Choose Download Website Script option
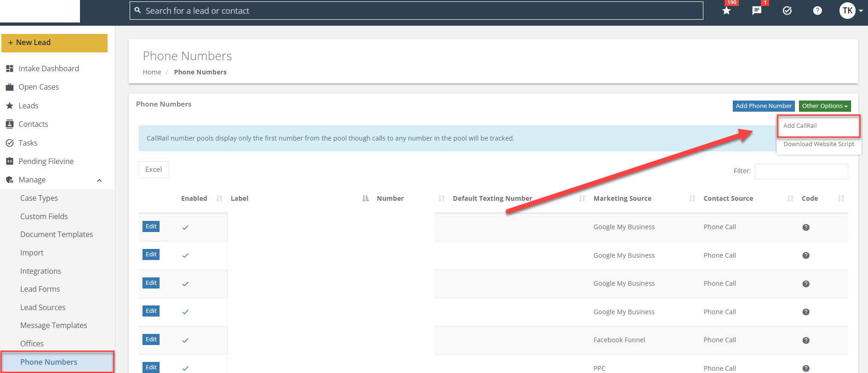The width and height of the screenshot is (868, 373). click(819, 144)
